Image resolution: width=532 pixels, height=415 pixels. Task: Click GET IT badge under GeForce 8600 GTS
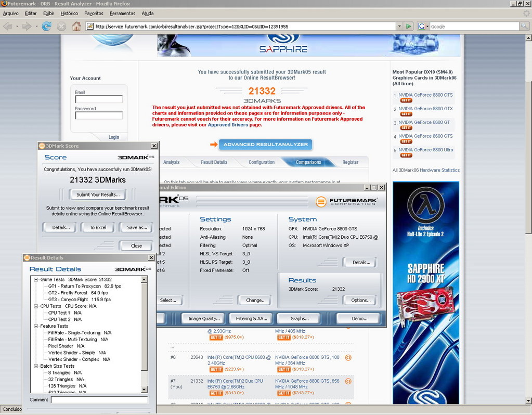point(406,141)
